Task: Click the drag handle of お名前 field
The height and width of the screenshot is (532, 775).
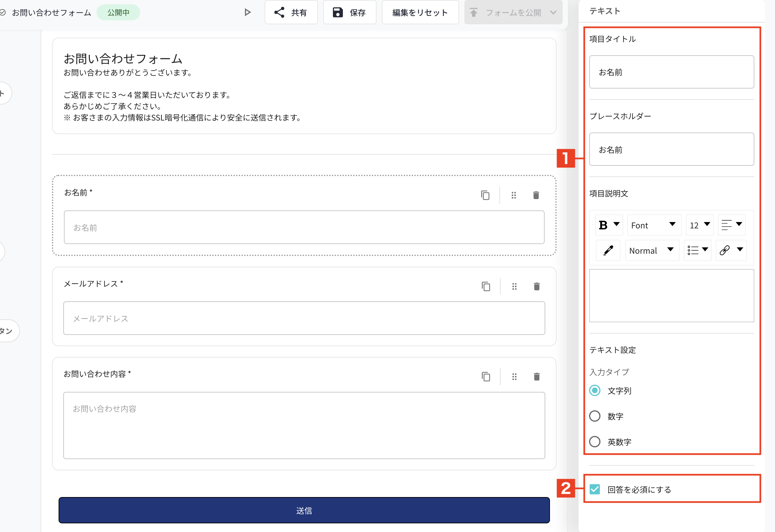Action: coord(514,195)
